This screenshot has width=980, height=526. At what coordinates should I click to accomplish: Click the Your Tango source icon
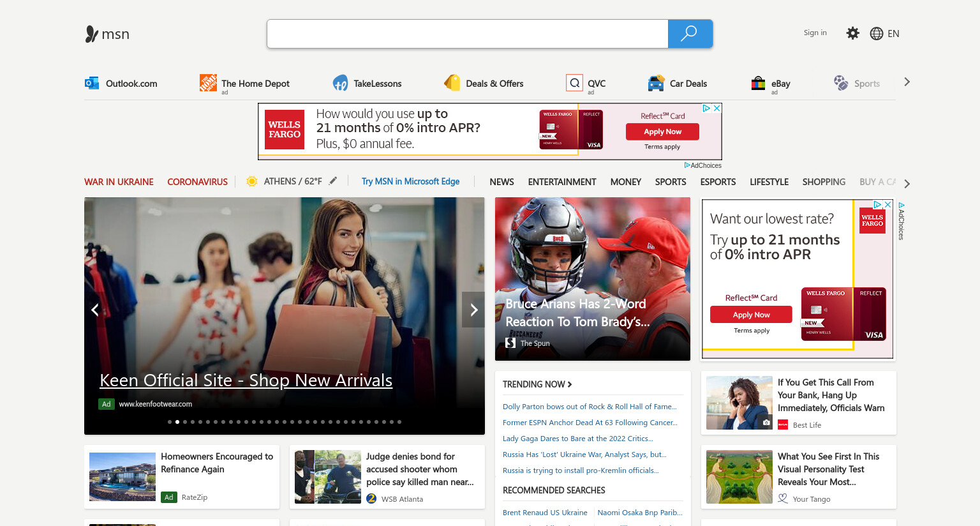pos(783,499)
